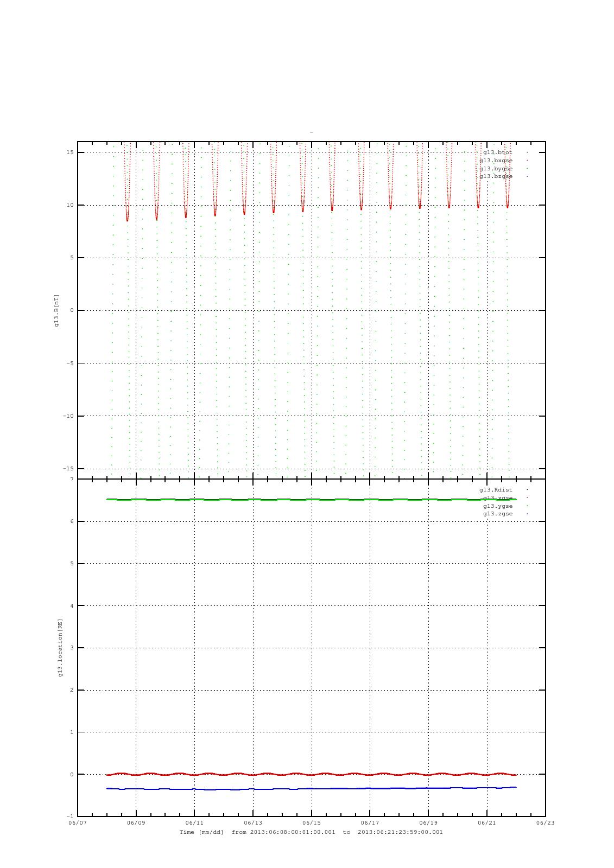
Task: Select the 1 tick on the location axis
Action: coord(72,732)
